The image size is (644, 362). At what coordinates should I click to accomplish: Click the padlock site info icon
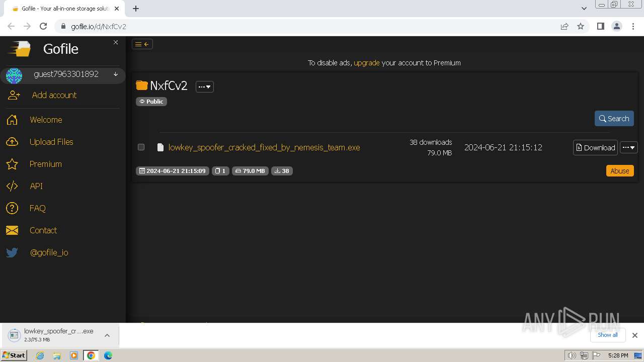click(x=63, y=26)
